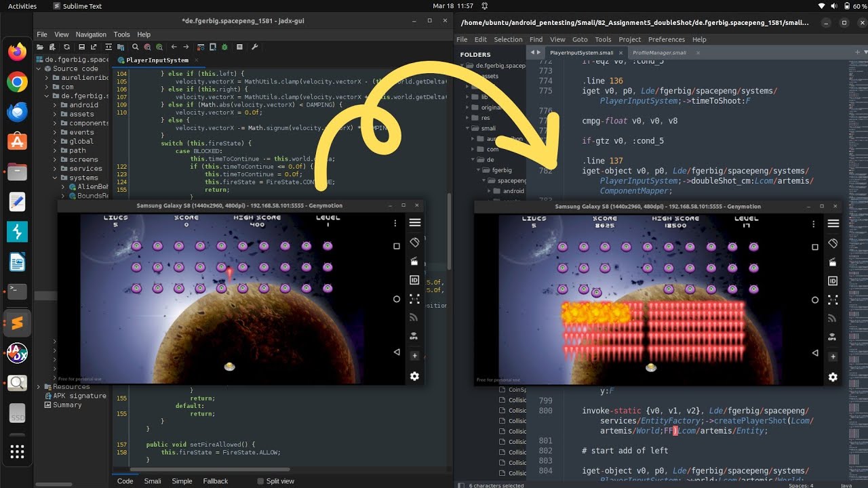Close the PlayerInputSystem.smali tab in Sublime

click(620, 53)
